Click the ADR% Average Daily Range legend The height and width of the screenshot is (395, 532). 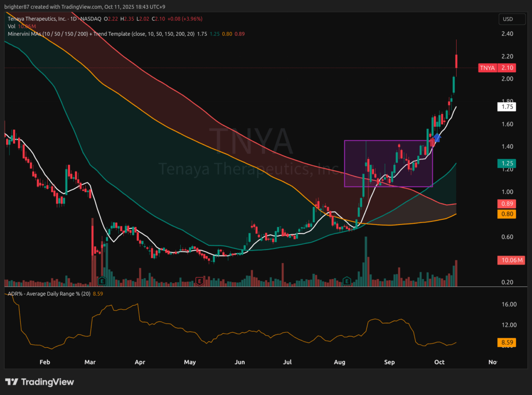52,295
